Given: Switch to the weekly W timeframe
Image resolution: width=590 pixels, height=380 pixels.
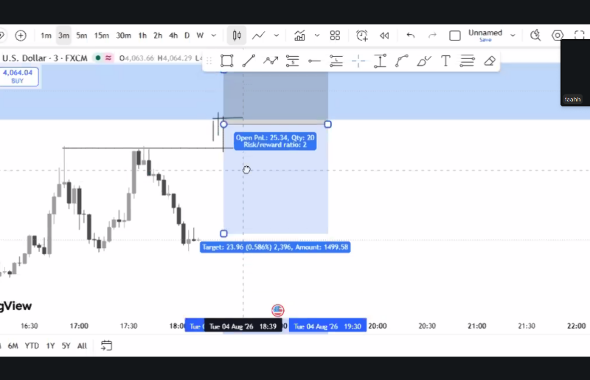Looking at the screenshot, I should point(200,36).
